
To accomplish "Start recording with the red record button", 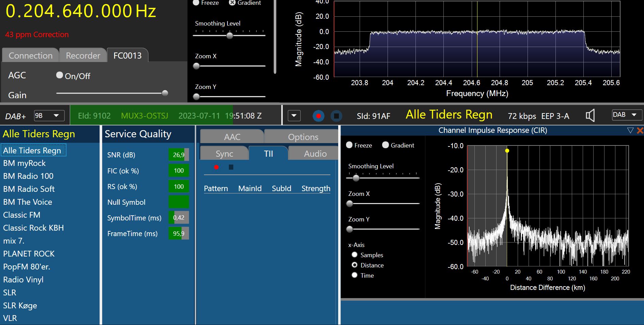I will 318,116.
